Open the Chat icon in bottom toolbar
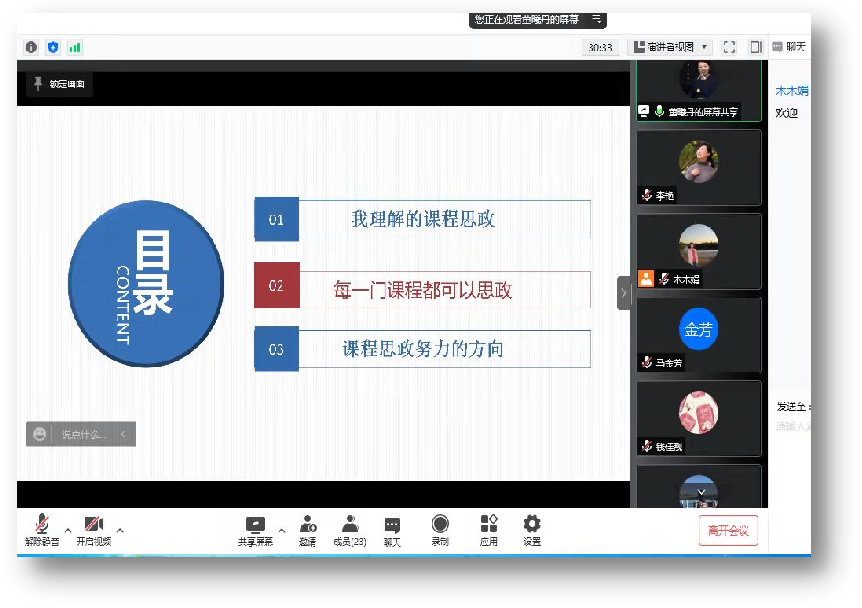Image resolution: width=862 pixels, height=608 pixels. coord(392,526)
